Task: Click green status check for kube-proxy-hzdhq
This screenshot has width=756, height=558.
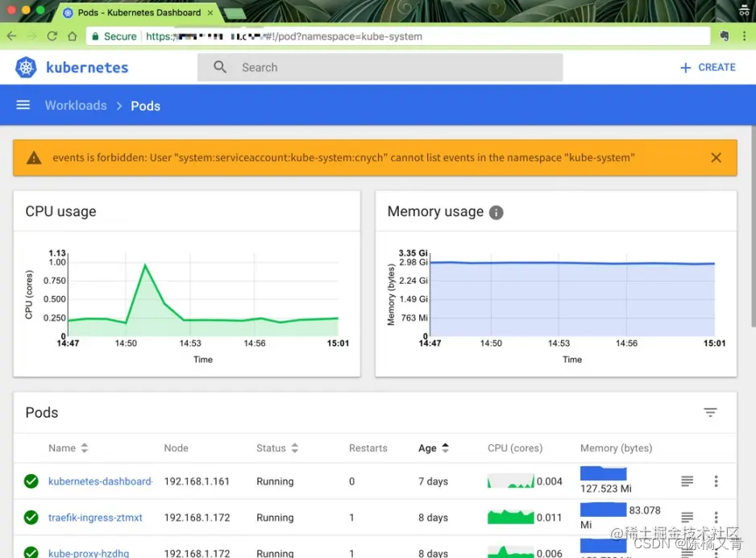Action: tap(31, 552)
